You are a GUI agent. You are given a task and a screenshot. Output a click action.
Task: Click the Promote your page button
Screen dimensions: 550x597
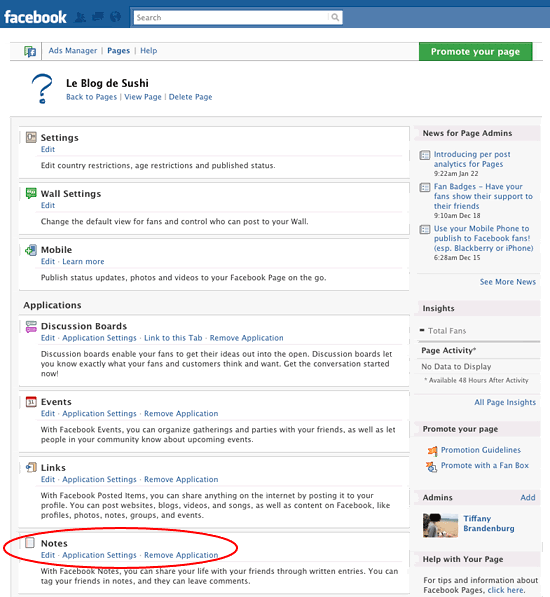tap(475, 51)
